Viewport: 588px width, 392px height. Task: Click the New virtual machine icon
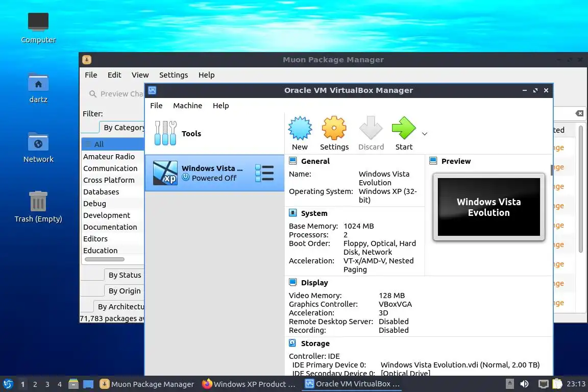coord(300,128)
